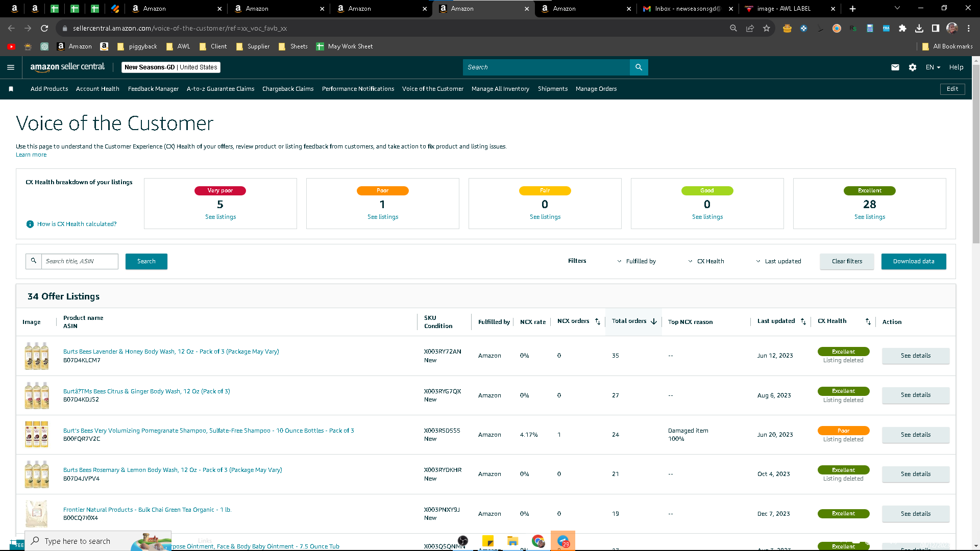This screenshot has width=980, height=551.
Task: Sort listings by Last updated arrows
Action: click(x=803, y=321)
